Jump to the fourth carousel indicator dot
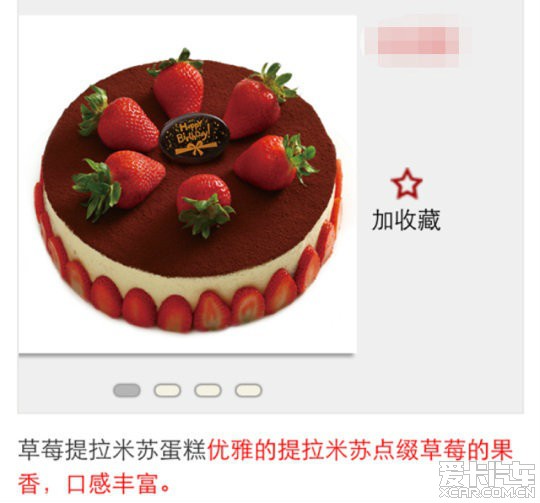The image size is (540, 503). click(x=248, y=390)
